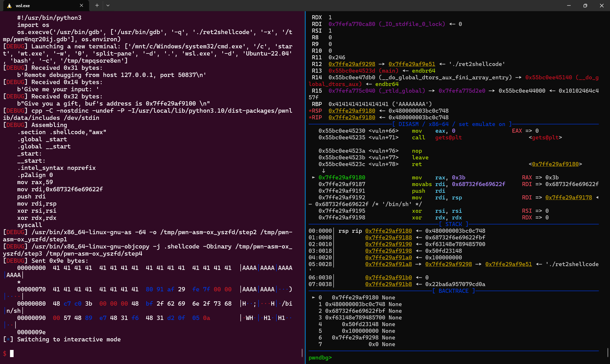Click the backtrace frame 0 arrow marker
Image resolution: width=610 pixels, height=364 pixels.
[x=313, y=298]
